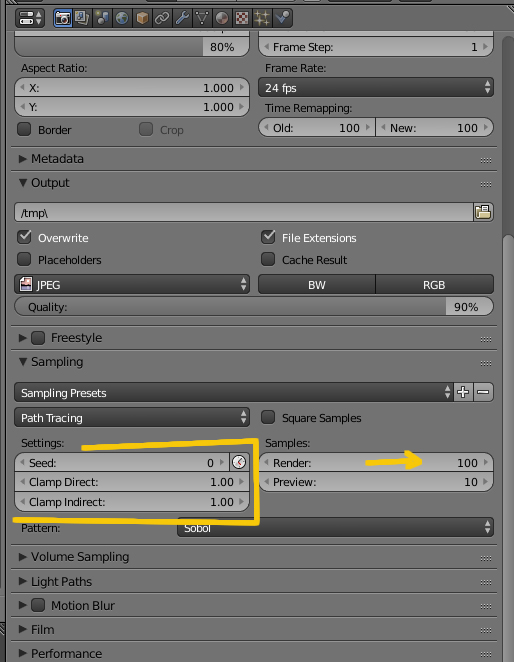The width and height of the screenshot is (514, 662).
Task: Open the World properties globe tab
Action: pos(122,18)
